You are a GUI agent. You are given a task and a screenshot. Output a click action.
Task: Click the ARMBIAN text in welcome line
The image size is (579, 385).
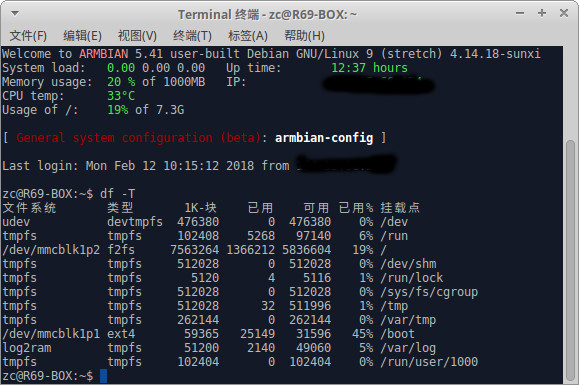(x=104, y=54)
